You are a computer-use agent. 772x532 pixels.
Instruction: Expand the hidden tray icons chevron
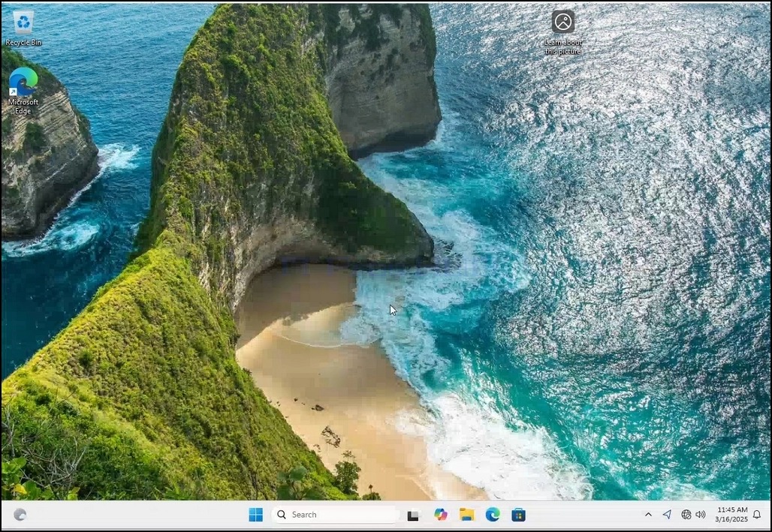[x=648, y=515]
